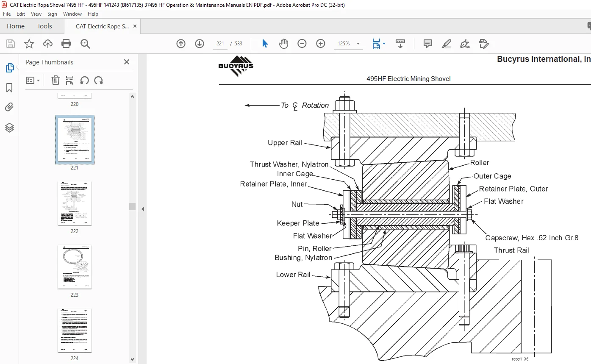This screenshot has height=364, width=591.
Task: Toggle scrolling mode tool
Action: pyautogui.click(x=400, y=44)
